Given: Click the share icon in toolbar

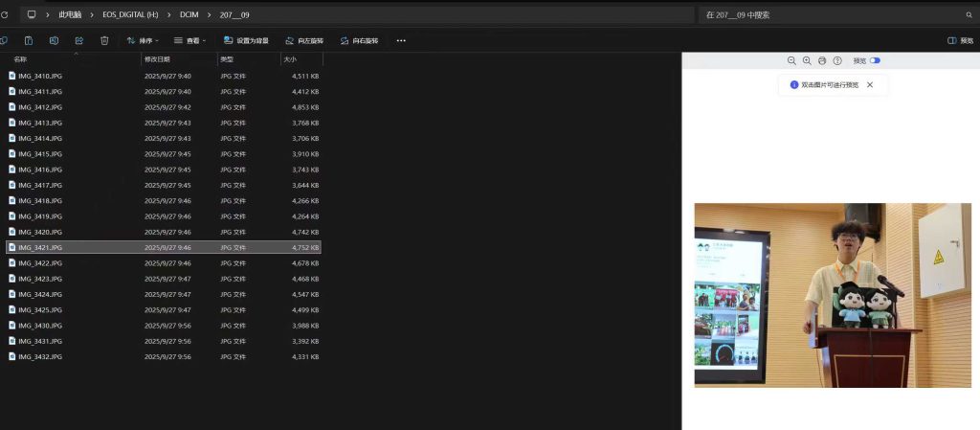Looking at the screenshot, I should [x=78, y=40].
